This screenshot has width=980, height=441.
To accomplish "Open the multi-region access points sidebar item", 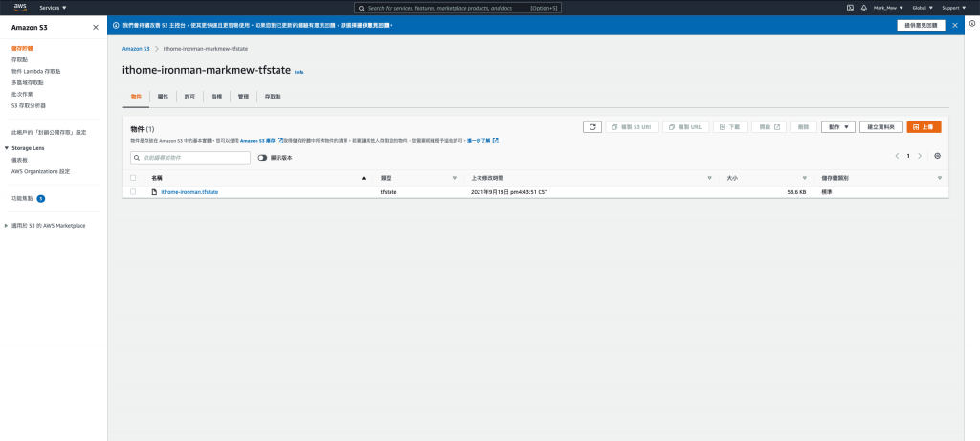I will point(28,82).
